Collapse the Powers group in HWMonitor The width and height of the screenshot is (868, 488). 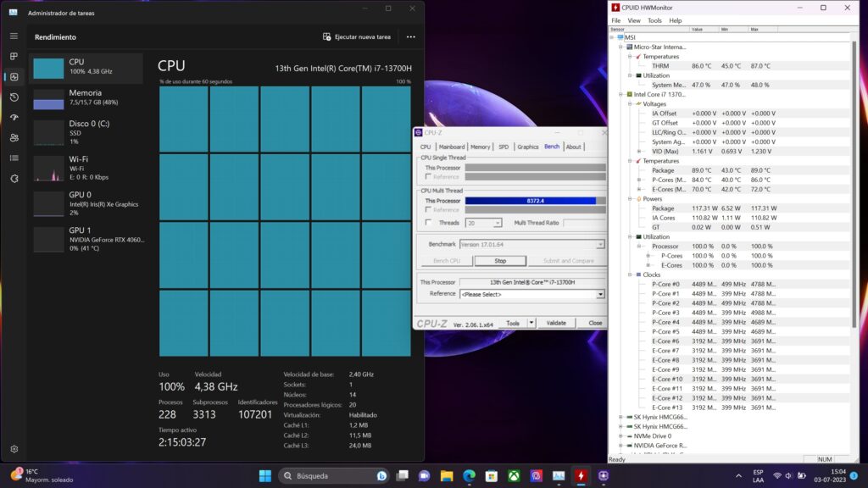point(630,198)
